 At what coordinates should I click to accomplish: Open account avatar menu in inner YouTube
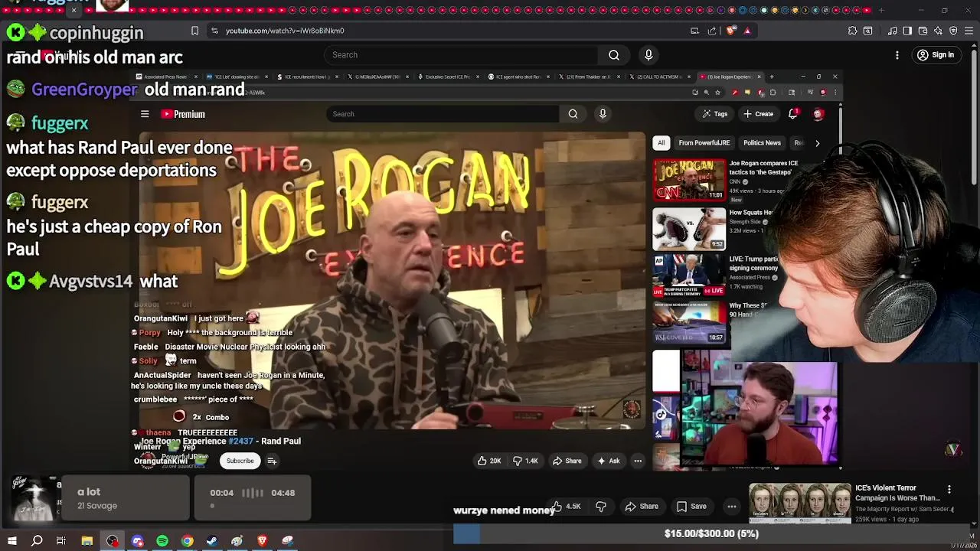point(818,114)
